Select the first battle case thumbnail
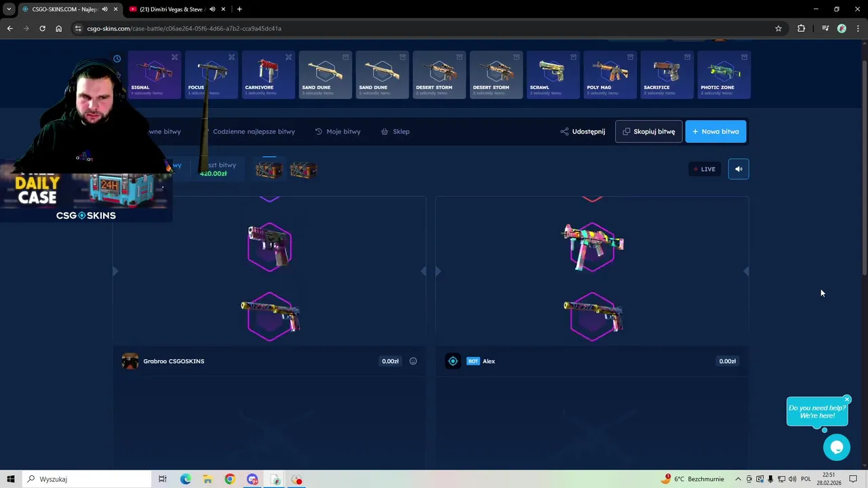Viewport: 868px width, 488px height. pos(269,169)
